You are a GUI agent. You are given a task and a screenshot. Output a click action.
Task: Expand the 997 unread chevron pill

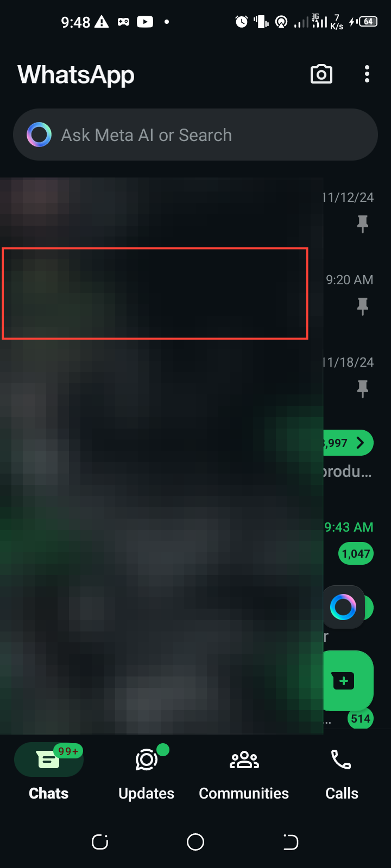[x=348, y=443]
